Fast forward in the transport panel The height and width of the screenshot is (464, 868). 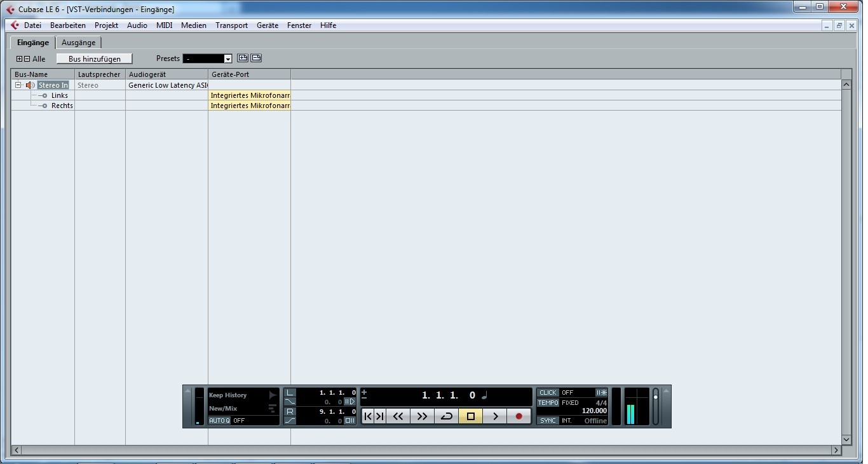click(422, 416)
